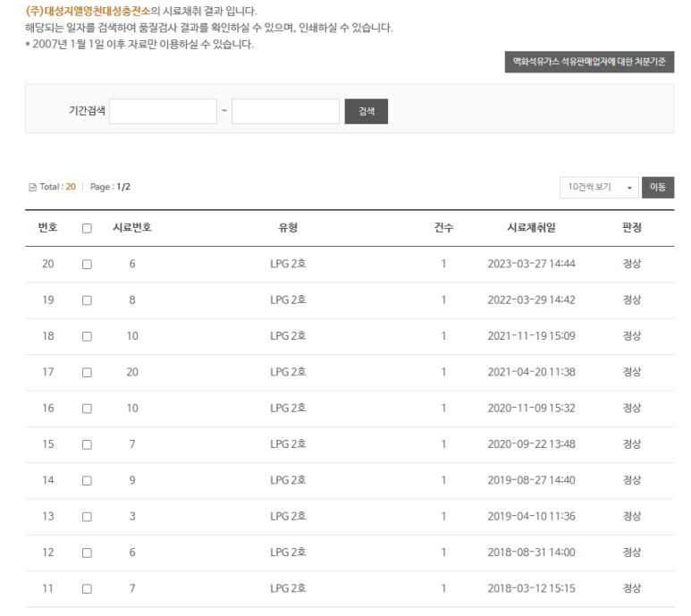
Task: Click the 이동 button
Action: tap(658, 187)
